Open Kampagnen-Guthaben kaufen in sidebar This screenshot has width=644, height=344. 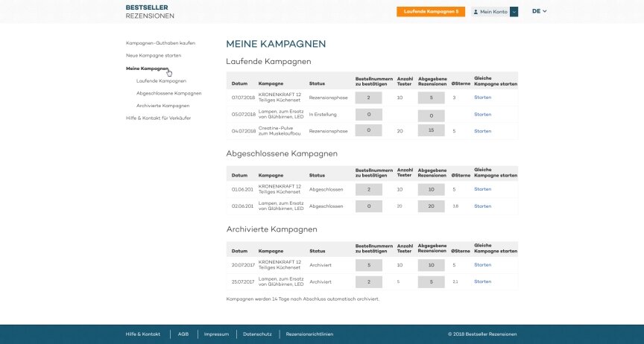point(160,43)
